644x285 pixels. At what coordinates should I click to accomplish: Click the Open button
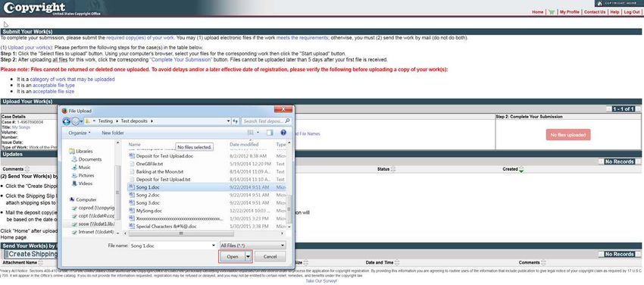tap(232, 256)
